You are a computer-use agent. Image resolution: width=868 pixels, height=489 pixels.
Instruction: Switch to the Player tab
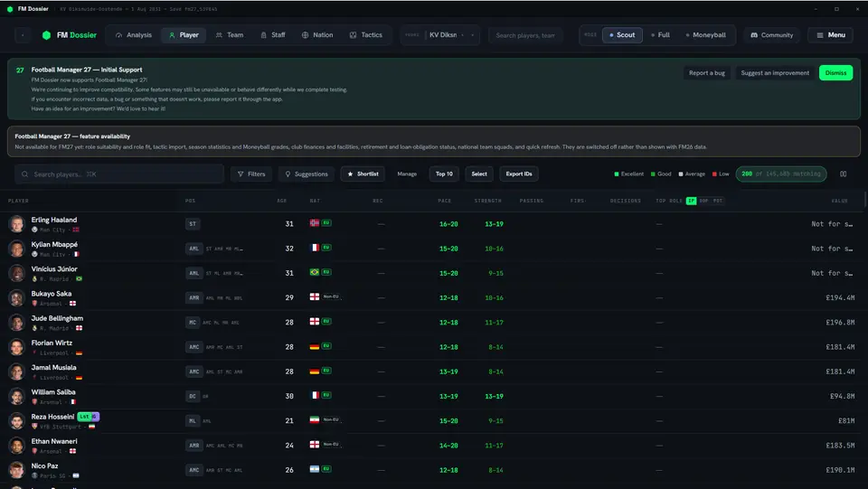pos(184,35)
